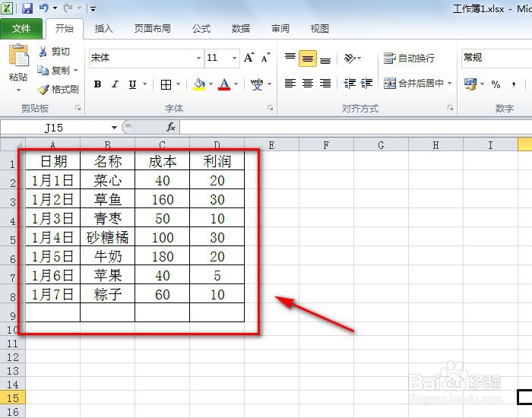This screenshot has width=532, height=418.
Task: Expand the borders dropdown arrow
Action: (x=179, y=84)
